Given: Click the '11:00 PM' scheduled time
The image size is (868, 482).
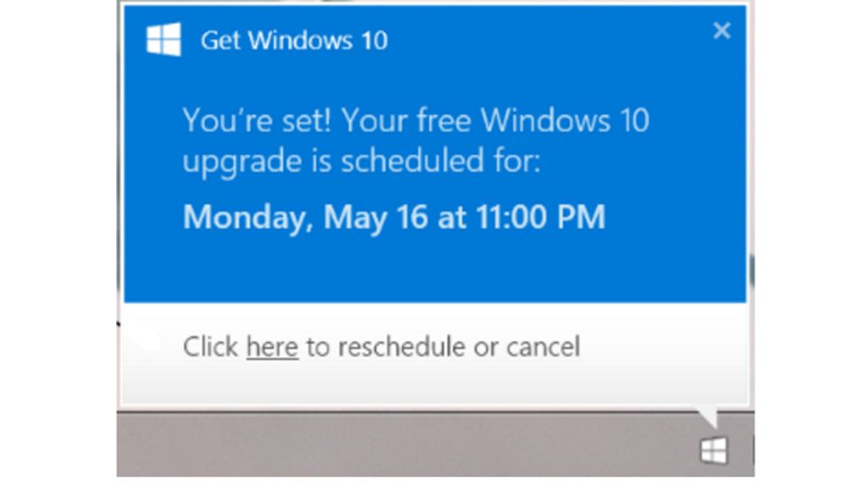Looking at the screenshot, I should pos(540,216).
